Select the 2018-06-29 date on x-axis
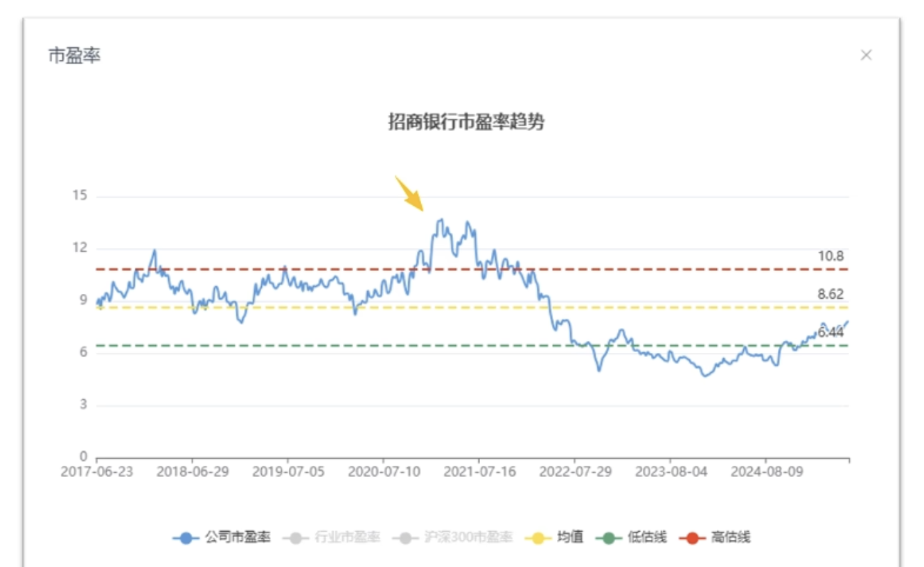Image resolution: width=924 pixels, height=567 pixels. pos(193,472)
